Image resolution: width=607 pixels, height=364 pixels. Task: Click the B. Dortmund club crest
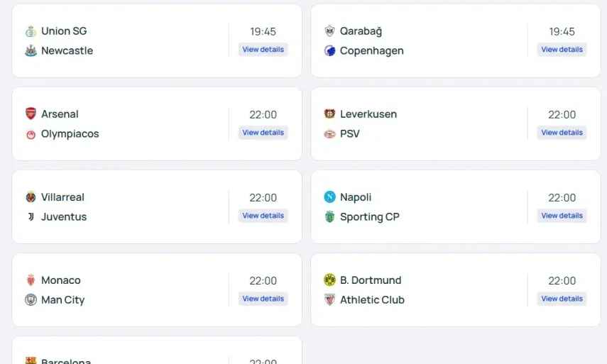(x=329, y=280)
